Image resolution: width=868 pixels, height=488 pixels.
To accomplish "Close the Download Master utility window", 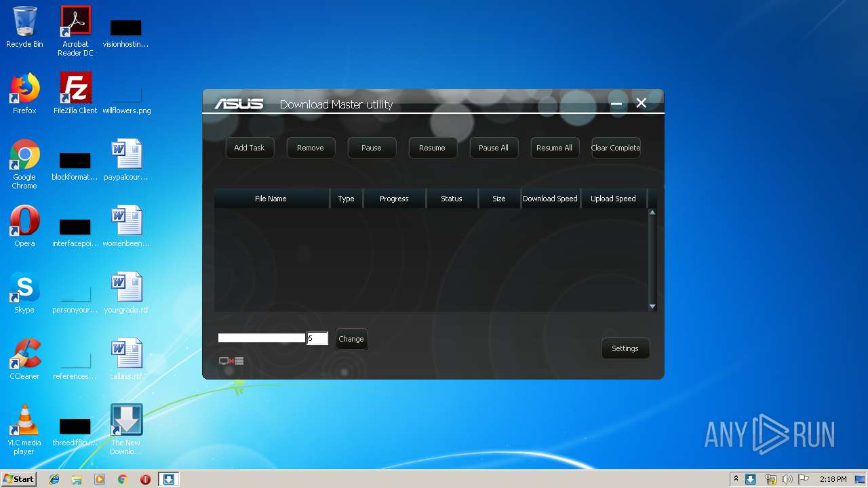I will point(642,103).
